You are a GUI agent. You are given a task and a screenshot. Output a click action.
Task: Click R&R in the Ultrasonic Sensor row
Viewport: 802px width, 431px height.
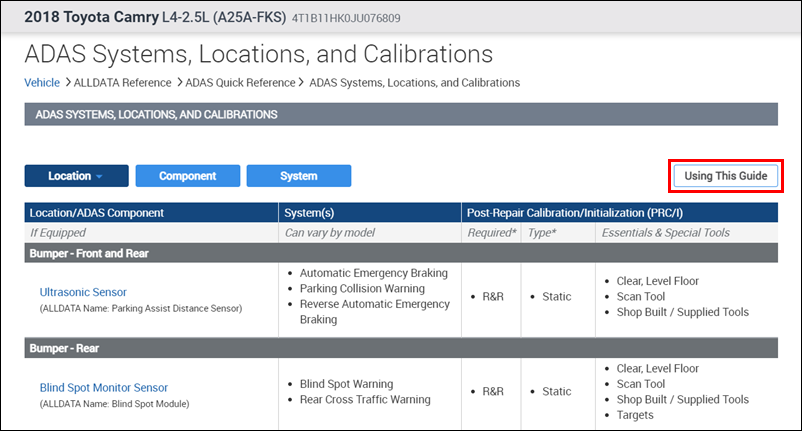coord(493,297)
